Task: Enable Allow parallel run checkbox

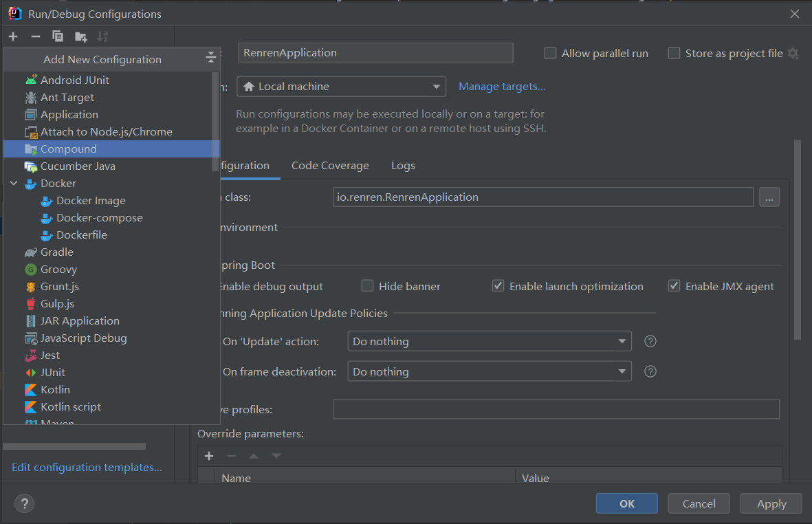Action: [x=550, y=54]
